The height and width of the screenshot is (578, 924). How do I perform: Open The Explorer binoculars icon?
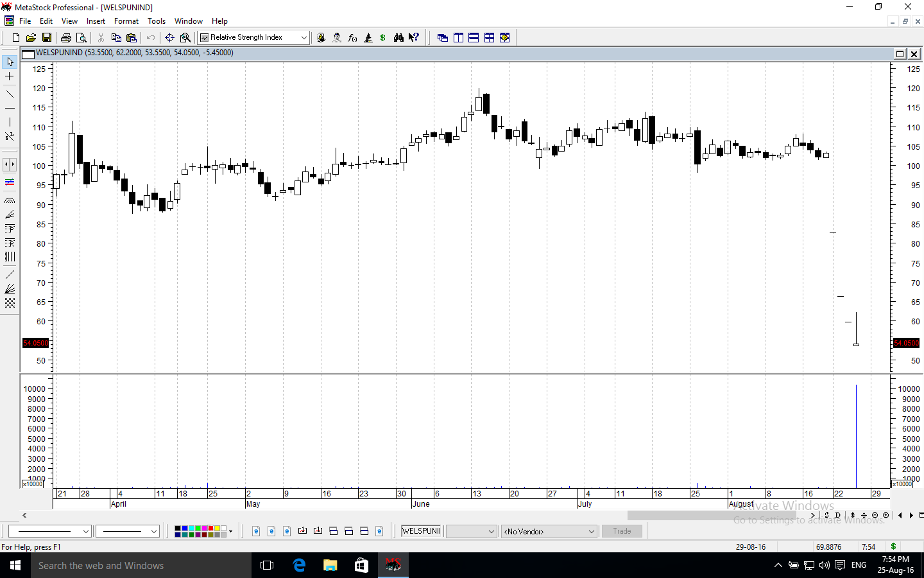398,38
